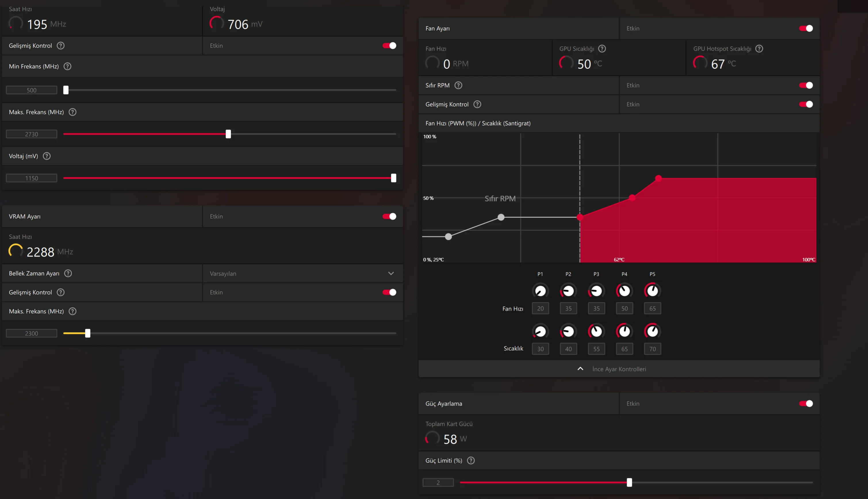This screenshot has height=499, width=868.
Task: Click help icon next to GPU Sıcaklığı
Action: pyautogui.click(x=602, y=49)
